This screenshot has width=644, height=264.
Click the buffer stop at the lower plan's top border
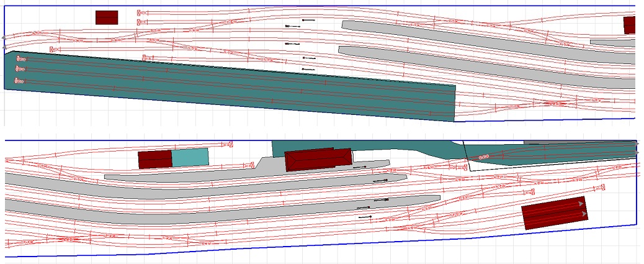coord(228,143)
